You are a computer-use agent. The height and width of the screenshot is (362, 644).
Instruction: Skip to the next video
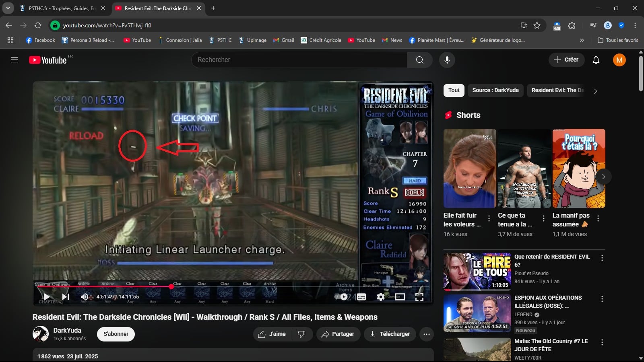(66, 297)
